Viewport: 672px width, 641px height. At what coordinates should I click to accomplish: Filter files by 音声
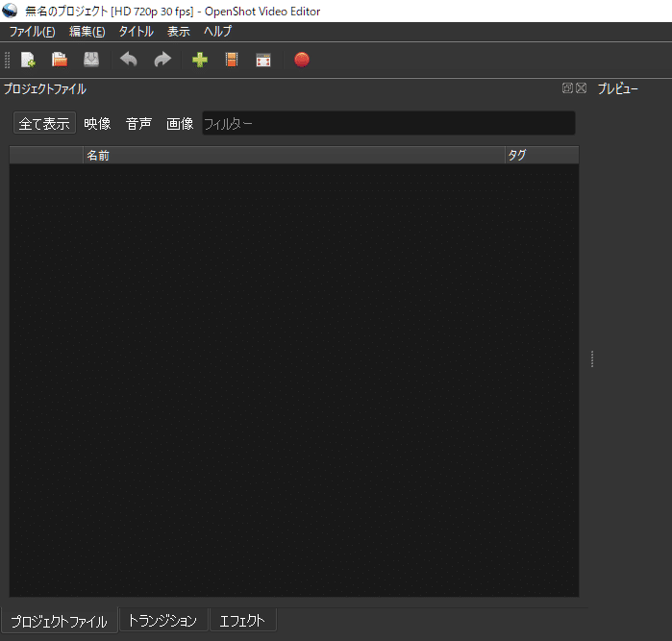point(138,123)
